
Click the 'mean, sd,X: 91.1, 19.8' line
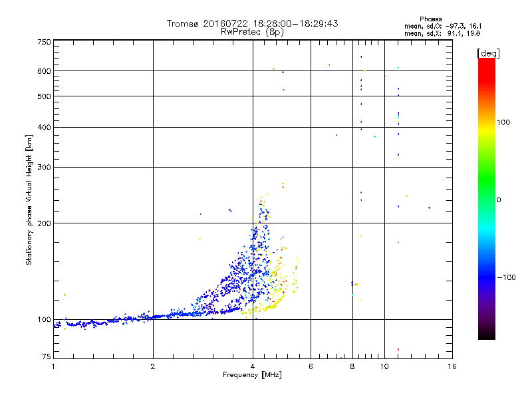442,33
